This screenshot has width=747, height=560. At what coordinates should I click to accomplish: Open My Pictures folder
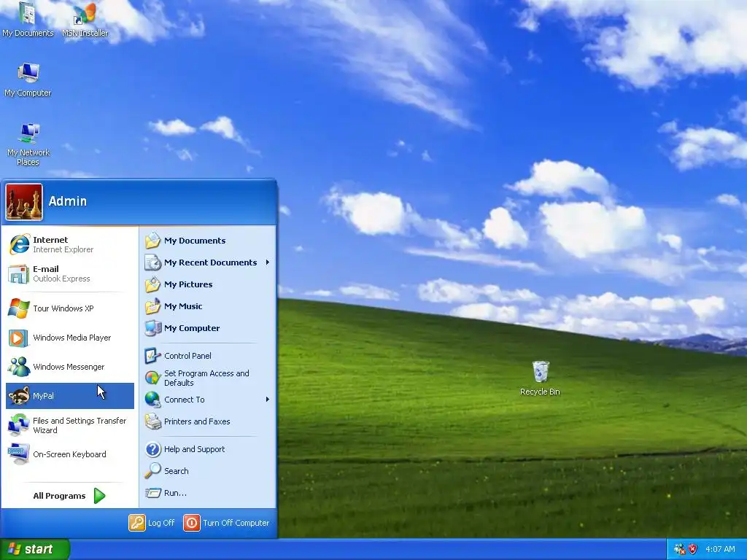click(208, 284)
